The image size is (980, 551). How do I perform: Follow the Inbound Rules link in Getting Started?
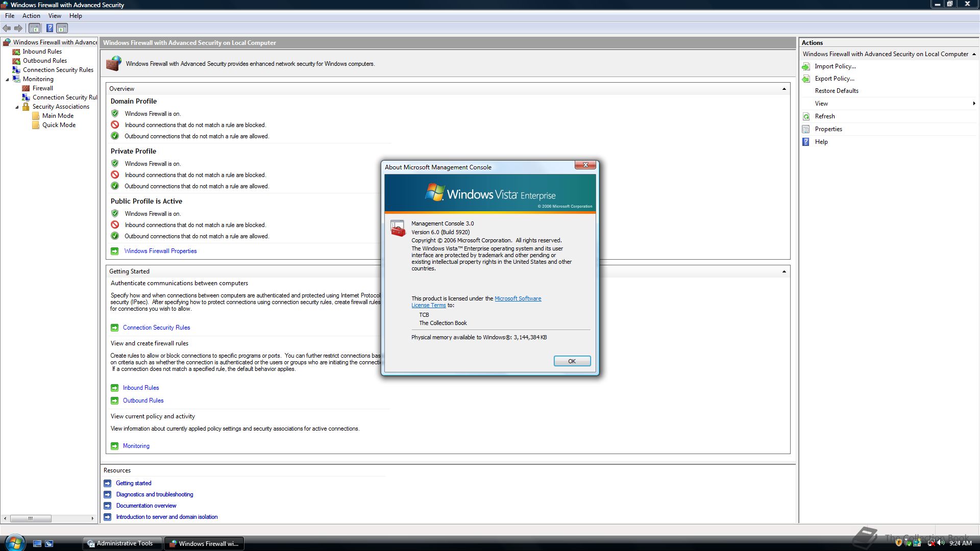pyautogui.click(x=141, y=388)
